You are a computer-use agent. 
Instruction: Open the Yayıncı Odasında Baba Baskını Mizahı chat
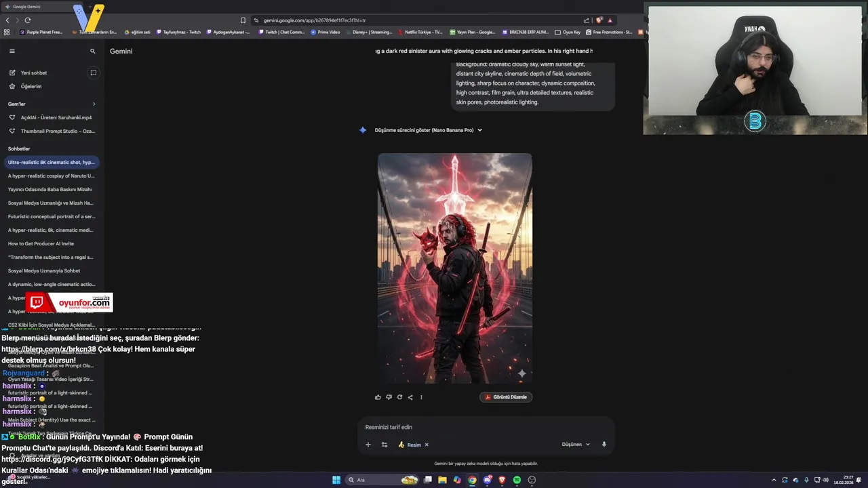coord(50,189)
